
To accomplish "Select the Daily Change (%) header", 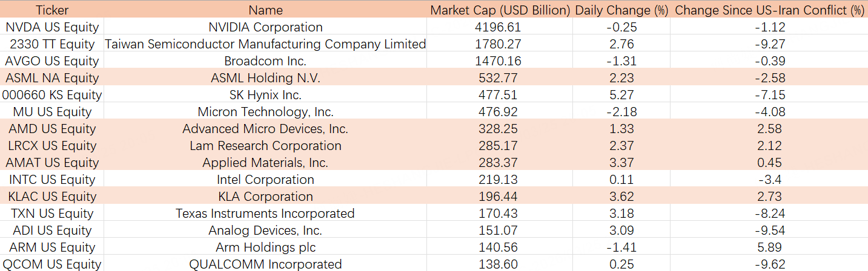I will (x=621, y=10).
